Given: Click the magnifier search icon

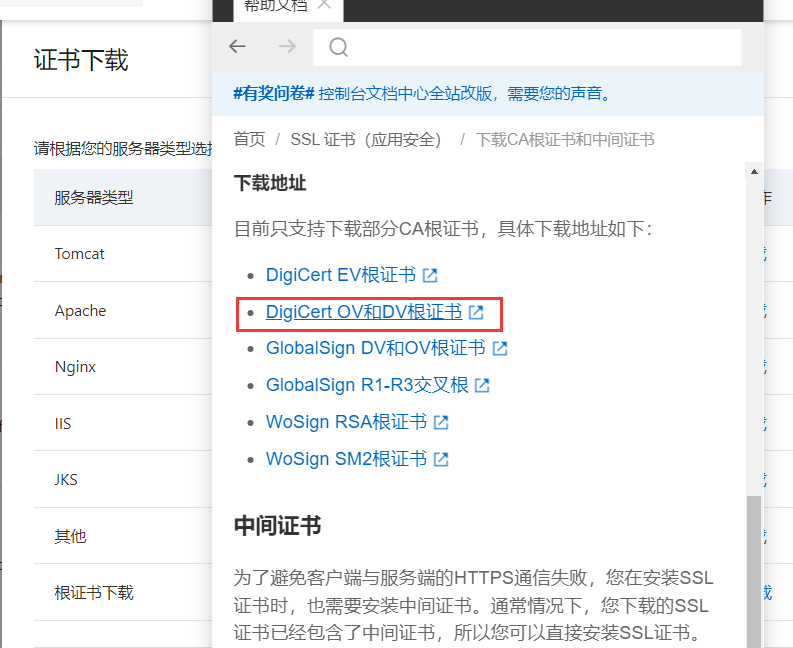Looking at the screenshot, I should [x=338, y=48].
